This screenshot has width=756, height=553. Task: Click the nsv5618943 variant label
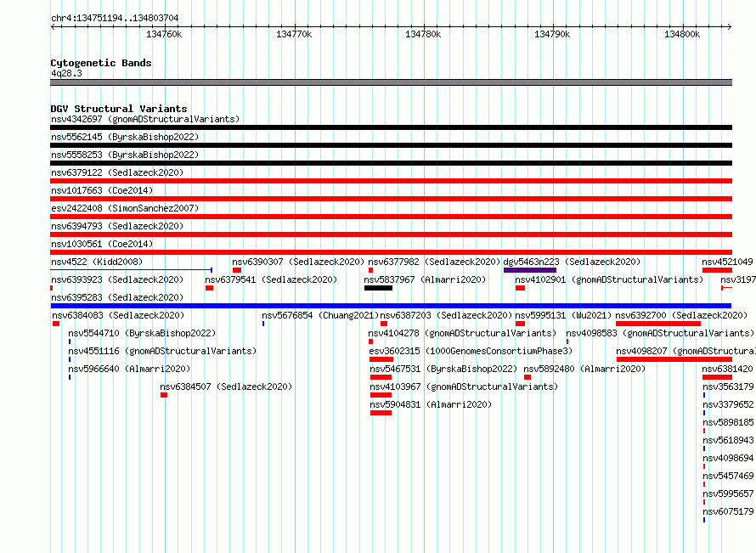coord(728,440)
